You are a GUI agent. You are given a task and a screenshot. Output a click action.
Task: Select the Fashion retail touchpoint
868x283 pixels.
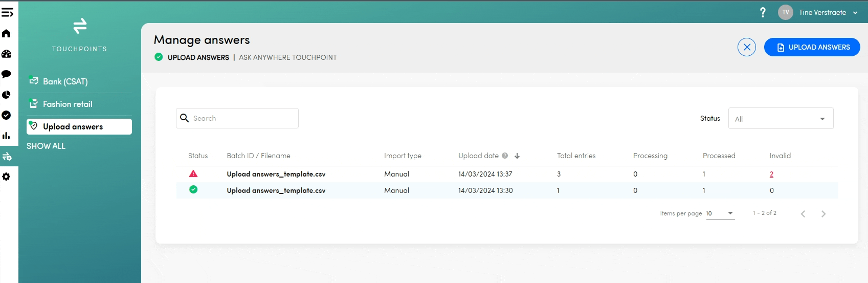pos(68,104)
